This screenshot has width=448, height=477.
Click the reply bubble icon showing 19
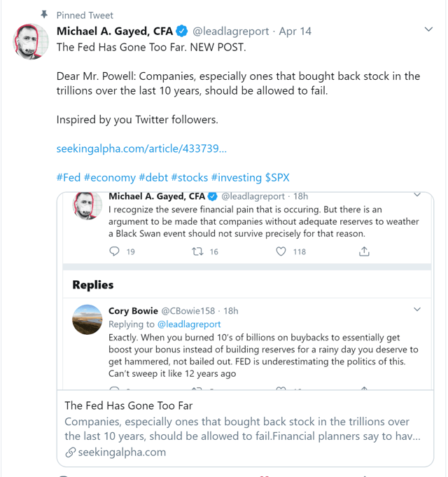pyautogui.click(x=115, y=251)
